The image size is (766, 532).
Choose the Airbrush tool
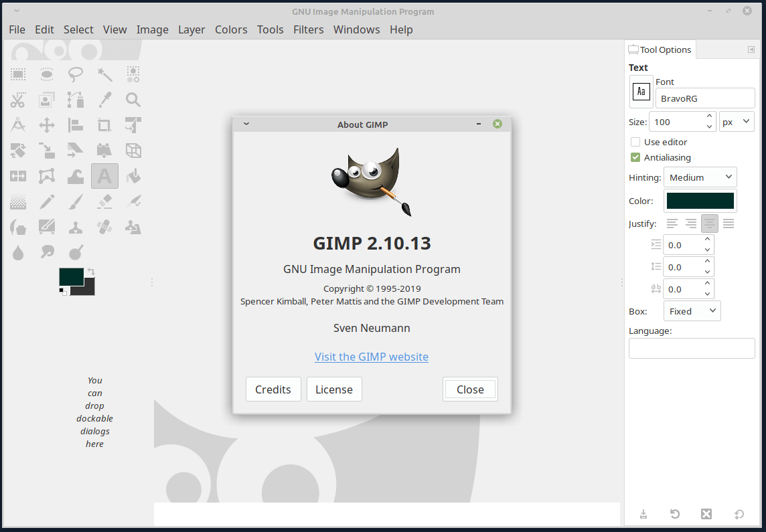pos(133,201)
